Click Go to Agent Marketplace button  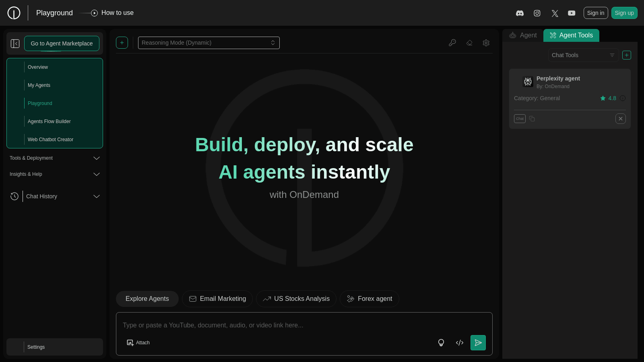coord(62,43)
